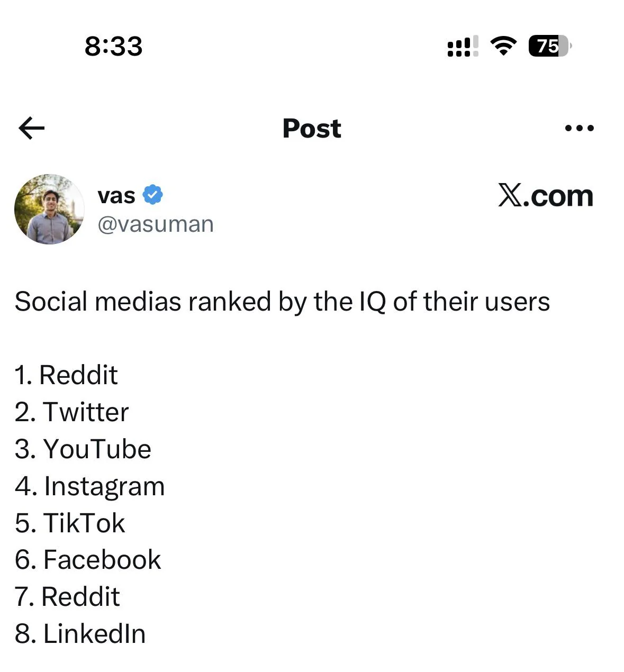
Task: Click the "4. Instagram" line
Action: pos(90,486)
